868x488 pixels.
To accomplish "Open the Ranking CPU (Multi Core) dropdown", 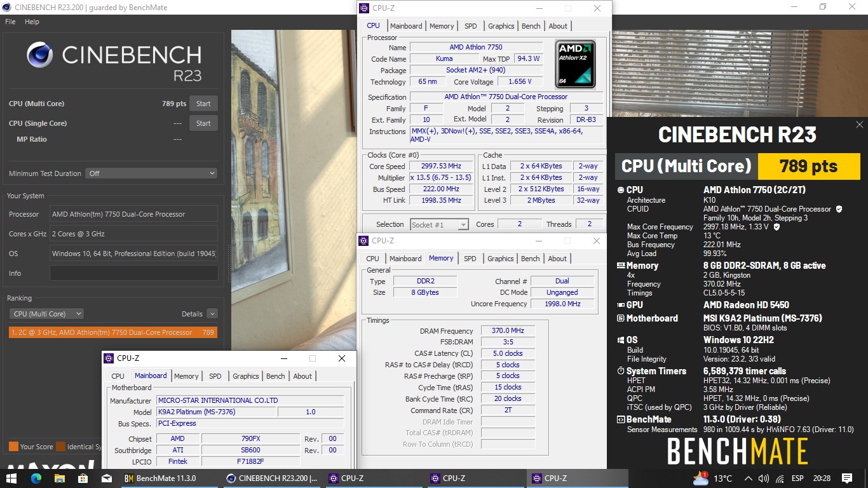I will click(46, 314).
